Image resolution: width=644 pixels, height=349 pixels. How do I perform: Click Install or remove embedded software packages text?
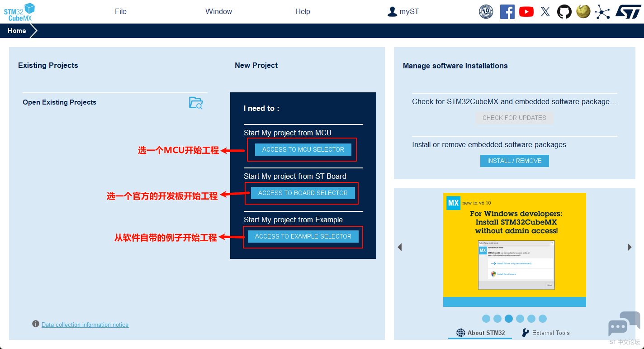coord(489,145)
